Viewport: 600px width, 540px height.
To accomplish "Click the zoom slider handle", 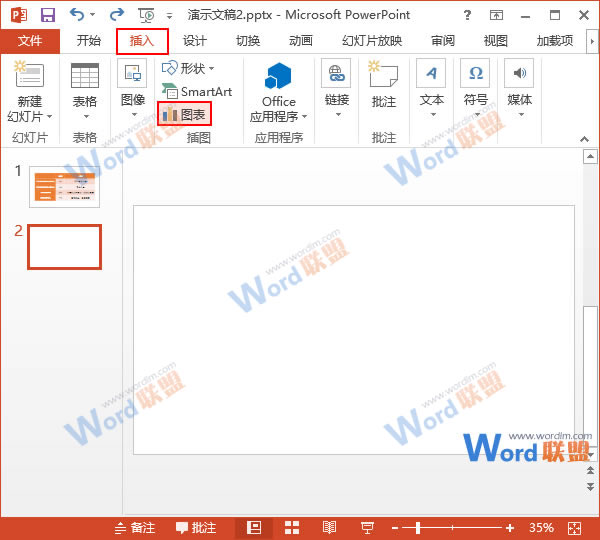I will pos(418,528).
